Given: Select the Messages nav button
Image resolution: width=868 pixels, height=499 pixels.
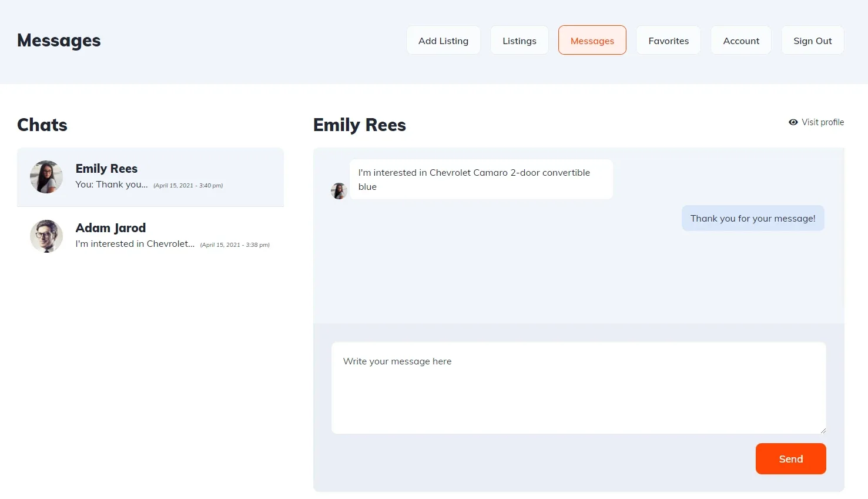Looking at the screenshot, I should [592, 41].
